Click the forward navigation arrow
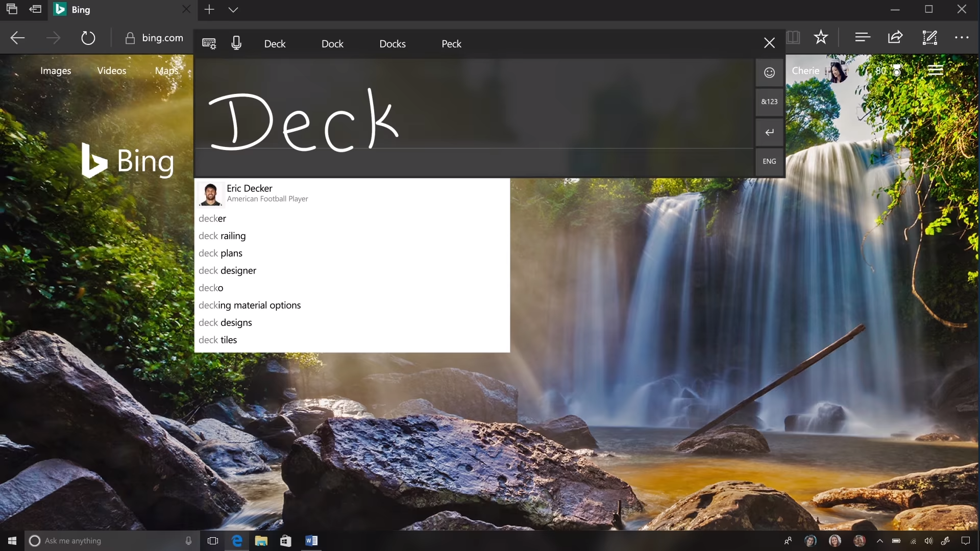Screen dimensions: 980x551 (x=53, y=38)
